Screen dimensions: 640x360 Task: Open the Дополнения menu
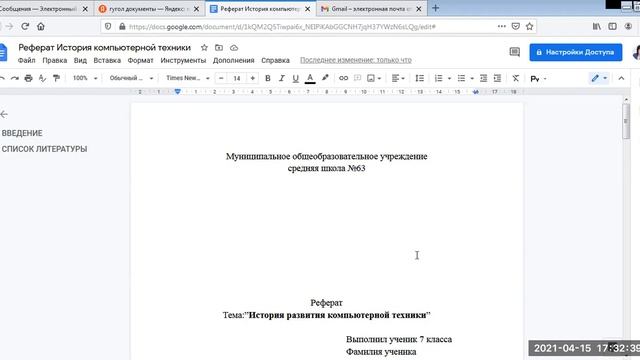click(233, 60)
